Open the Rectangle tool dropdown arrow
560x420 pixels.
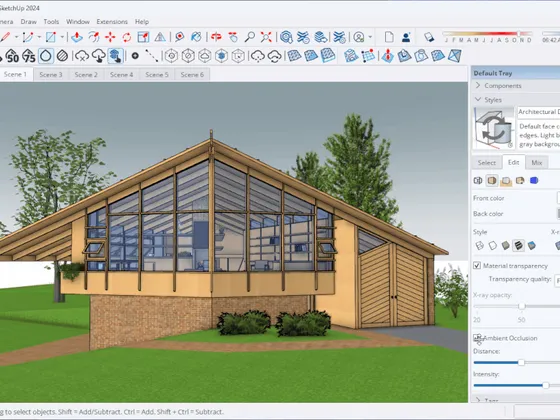[62, 37]
